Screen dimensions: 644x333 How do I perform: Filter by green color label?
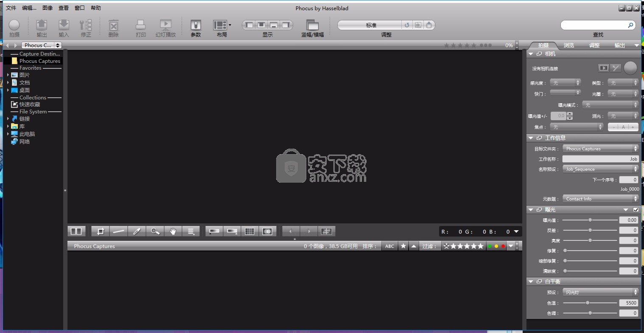(x=490, y=246)
